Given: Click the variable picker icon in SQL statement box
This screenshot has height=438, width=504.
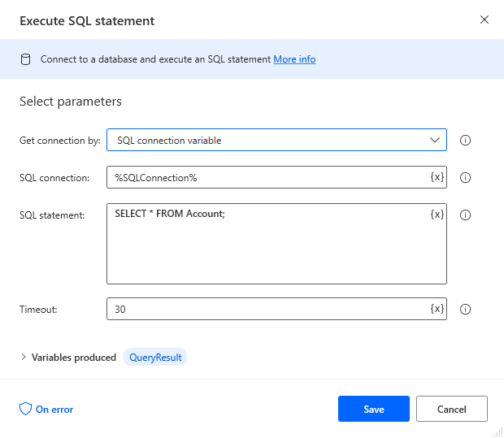Looking at the screenshot, I should pyautogui.click(x=437, y=215).
